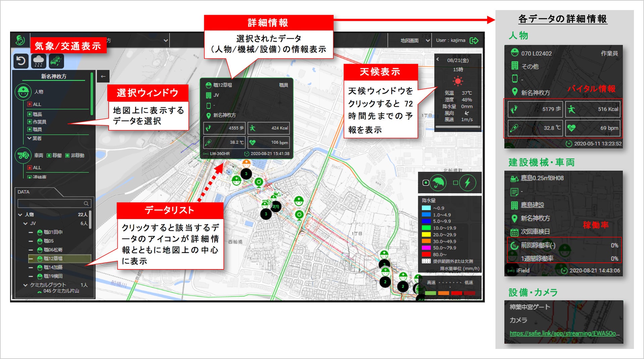Viewport: 644px width, 359px height.
Task: Click the steps footprint icon showing 4555 歩
Action: coord(208,128)
